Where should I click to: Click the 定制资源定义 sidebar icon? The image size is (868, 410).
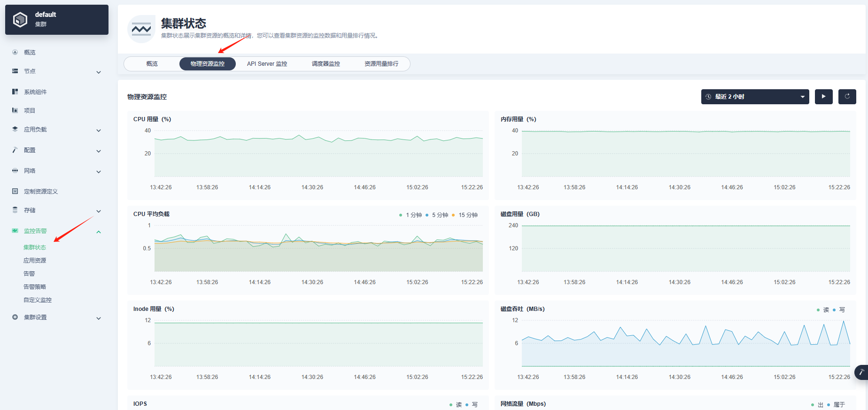tap(15, 191)
